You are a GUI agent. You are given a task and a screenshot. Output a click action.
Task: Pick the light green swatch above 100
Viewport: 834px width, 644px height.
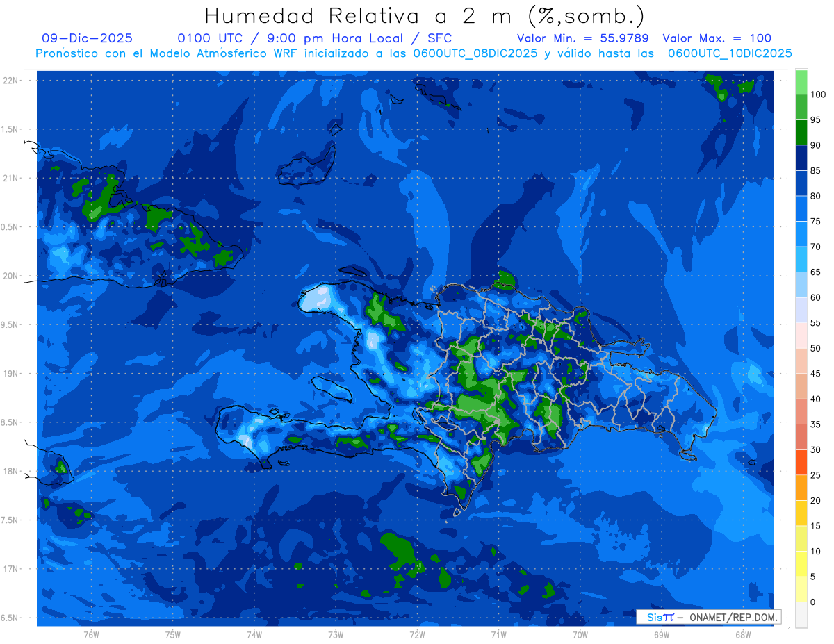click(801, 81)
